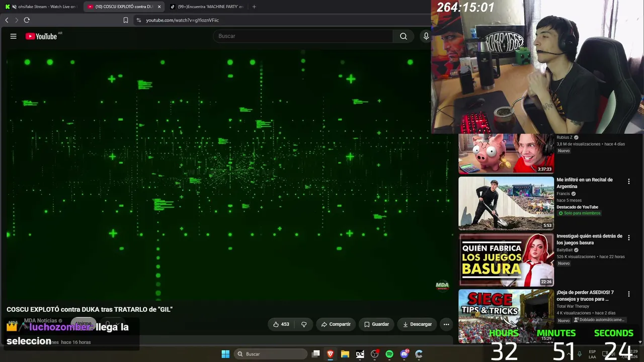Screen dimensions: 644x362
Task: Dislike the video
Action: [304, 324]
